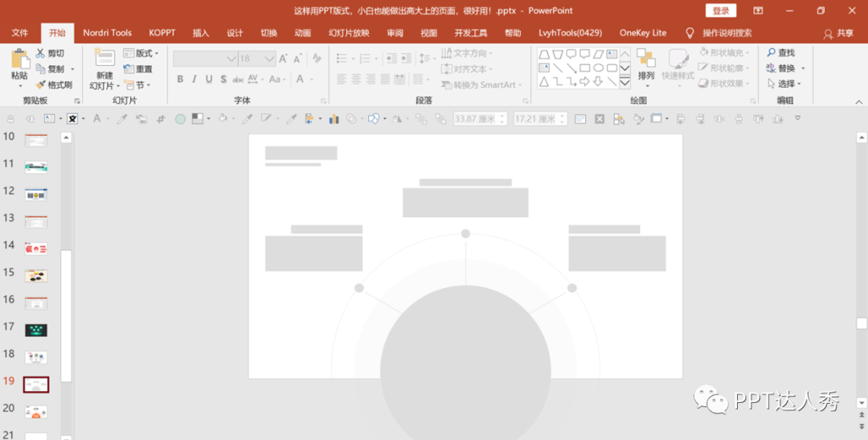Select slide 17 thumbnail
This screenshot has height=440, width=868.
point(36,331)
